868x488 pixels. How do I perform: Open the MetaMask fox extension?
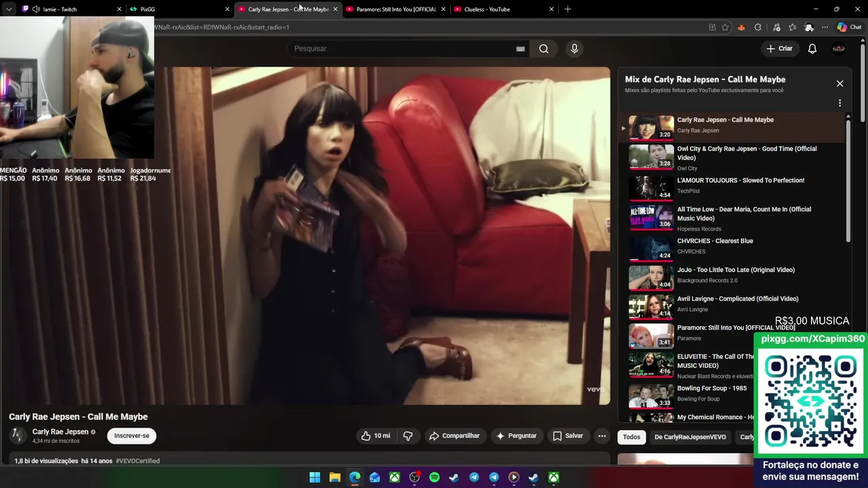pyautogui.click(x=741, y=27)
